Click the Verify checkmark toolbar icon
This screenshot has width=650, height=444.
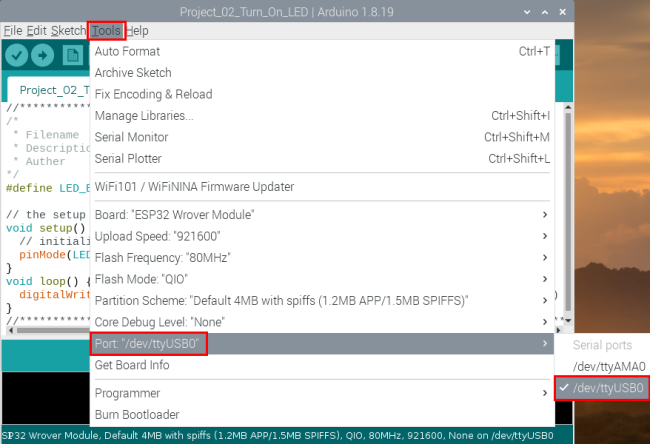pyautogui.click(x=17, y=55)
